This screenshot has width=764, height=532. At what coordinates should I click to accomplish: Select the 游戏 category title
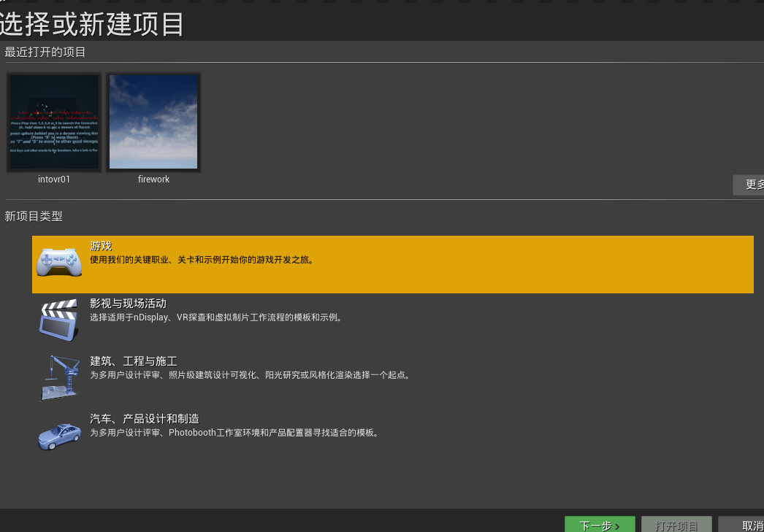coord(101,247)
